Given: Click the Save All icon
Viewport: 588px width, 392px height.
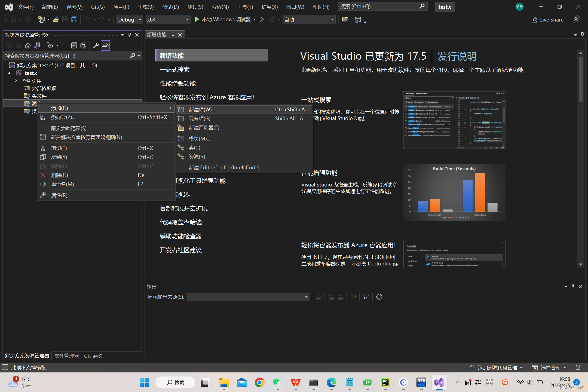Looking at the screenshot, I should [x=74, y=19].
